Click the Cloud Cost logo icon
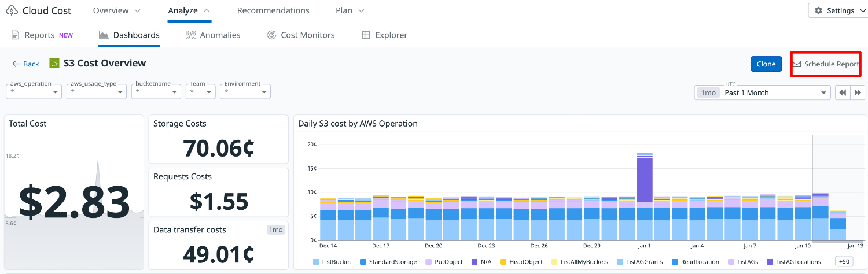 pyautogui.click(x=12, y=10)
